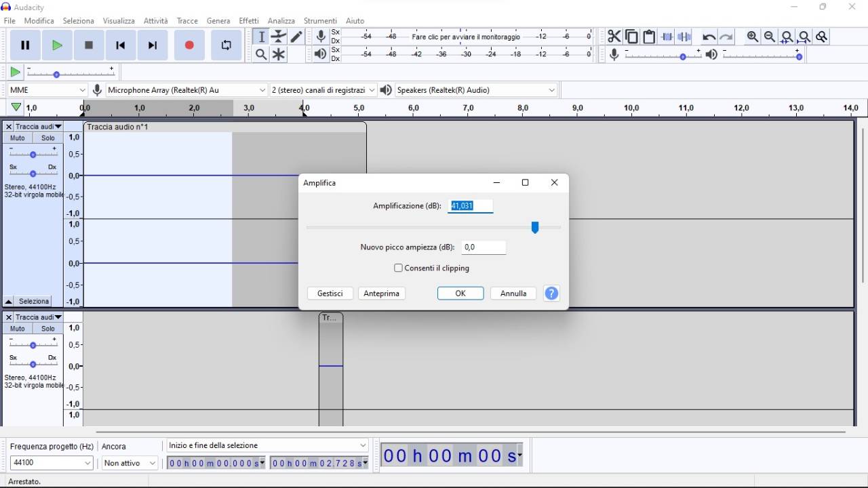This screenshot has width=868, height=488.
Task: Open the Tracce menu
Action: pos(187,20)
